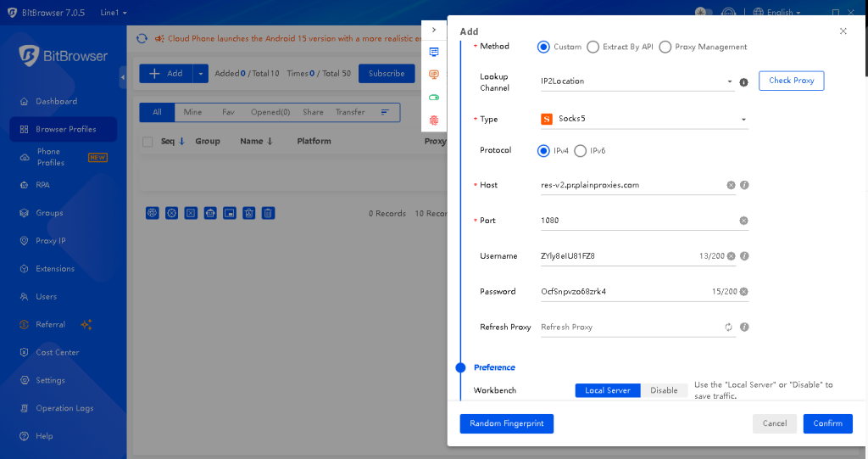Click the fourth batch toolbar icon
The image size is (868, 459).
[x=210, y=213]
